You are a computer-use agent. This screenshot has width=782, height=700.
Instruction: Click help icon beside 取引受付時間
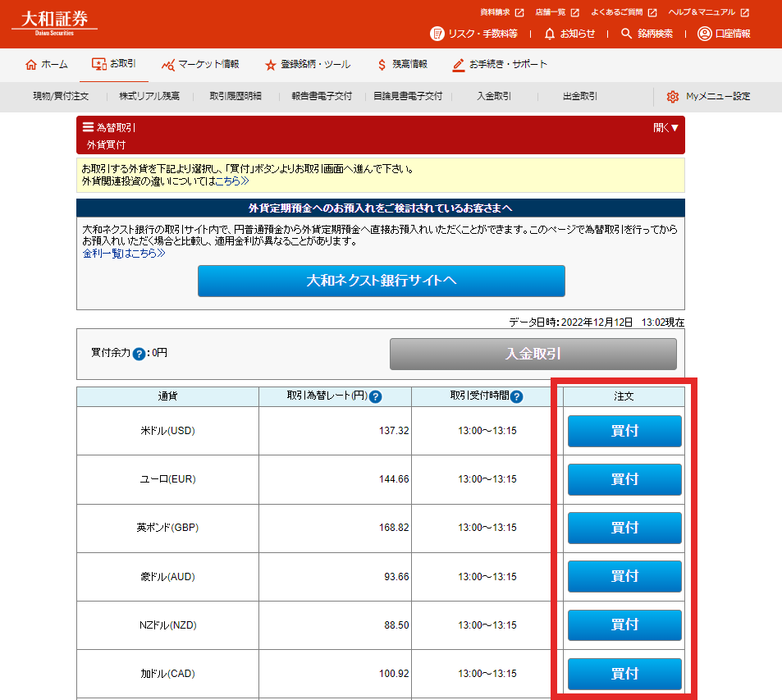tap(517, 396)
